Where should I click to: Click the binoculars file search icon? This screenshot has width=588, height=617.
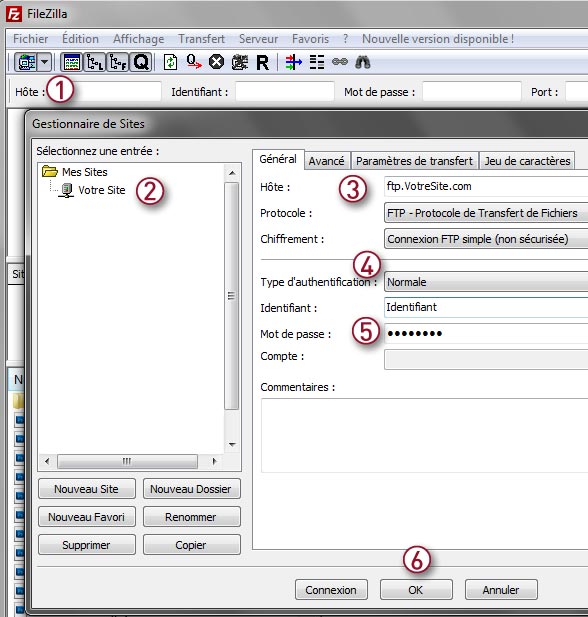[x=362, y=62]
